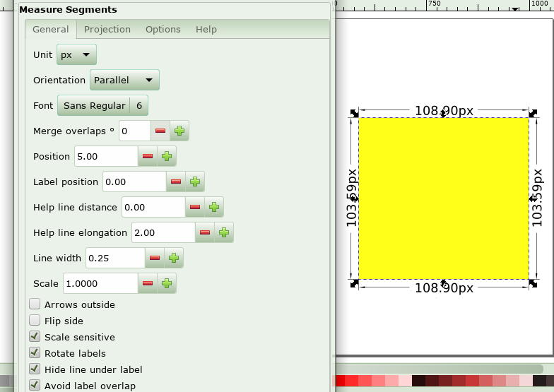Click minus button next to Position
The width and height of the screenshot is (554, 392).
(x=148, y=156)
